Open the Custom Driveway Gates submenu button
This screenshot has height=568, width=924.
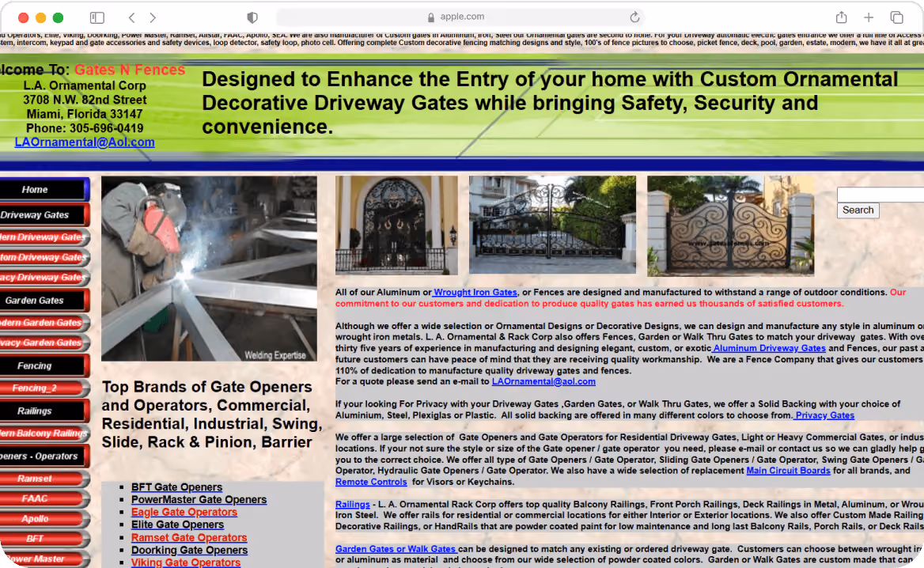(x=44, y=257)
